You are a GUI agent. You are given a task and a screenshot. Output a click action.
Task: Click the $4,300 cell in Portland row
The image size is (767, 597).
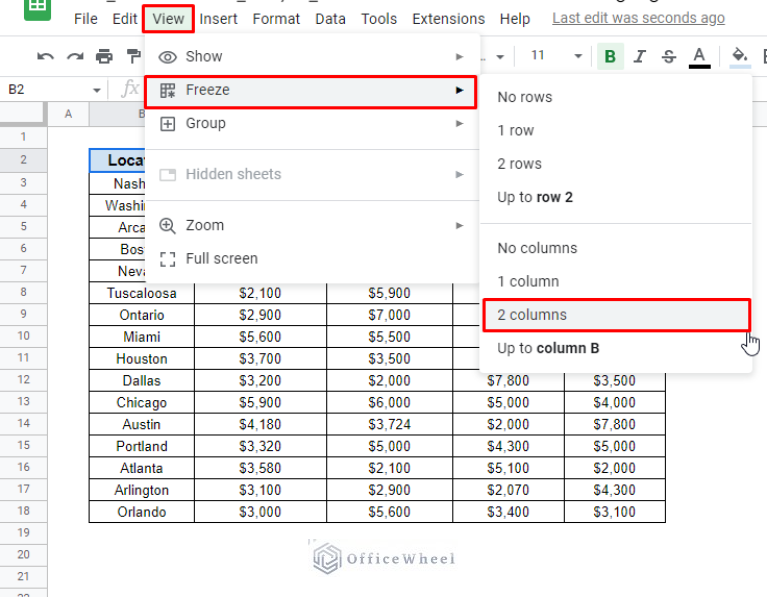[x=508, y=446]
